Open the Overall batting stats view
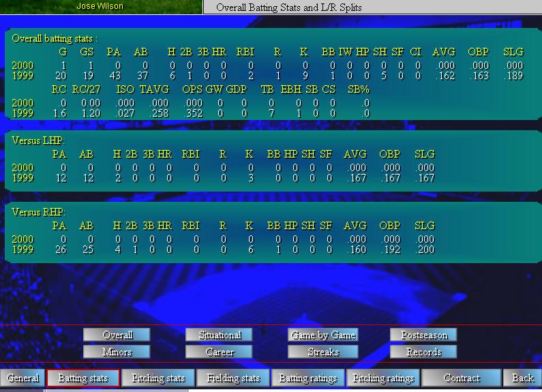The image size is (542, 392). [x=117, y=335]
